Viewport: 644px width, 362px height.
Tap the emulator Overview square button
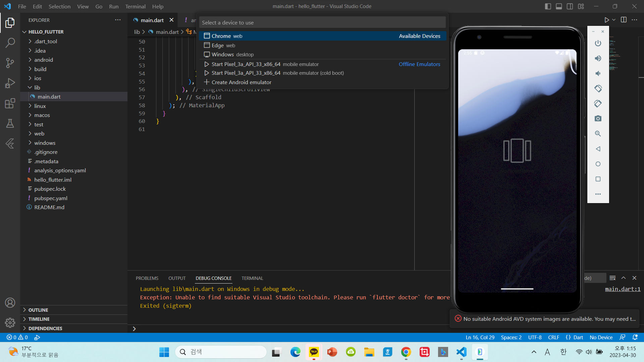coord(598,179)
